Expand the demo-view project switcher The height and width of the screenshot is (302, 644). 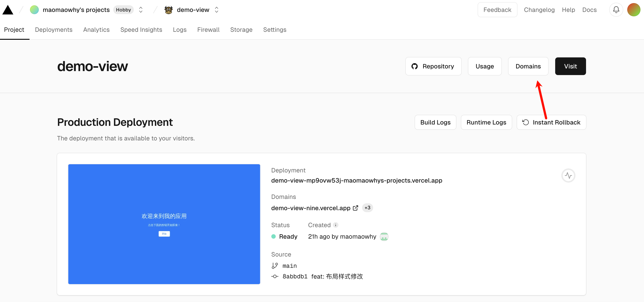216,10
